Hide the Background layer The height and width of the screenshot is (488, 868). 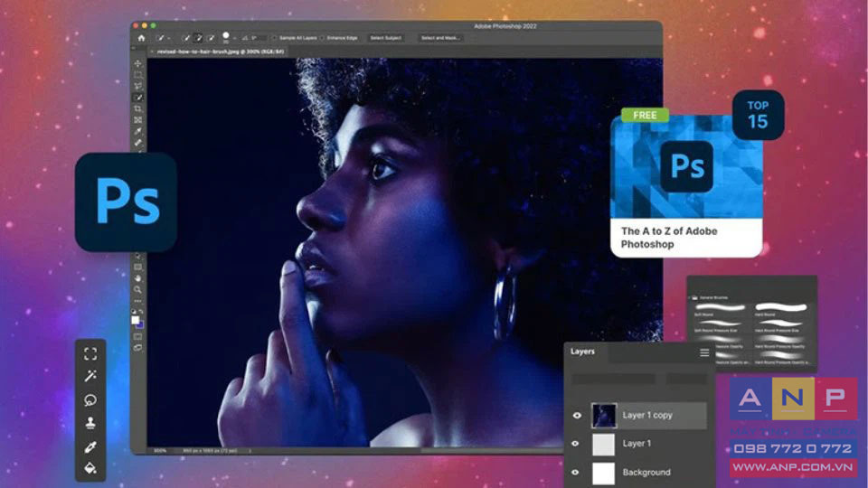(575, 473)
